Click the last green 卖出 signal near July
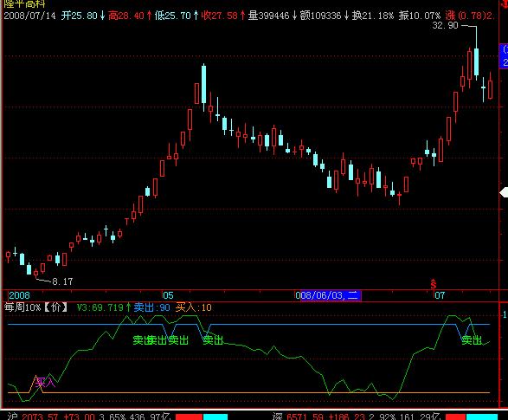The image size is (508, 420). click(x=472, y=340)
